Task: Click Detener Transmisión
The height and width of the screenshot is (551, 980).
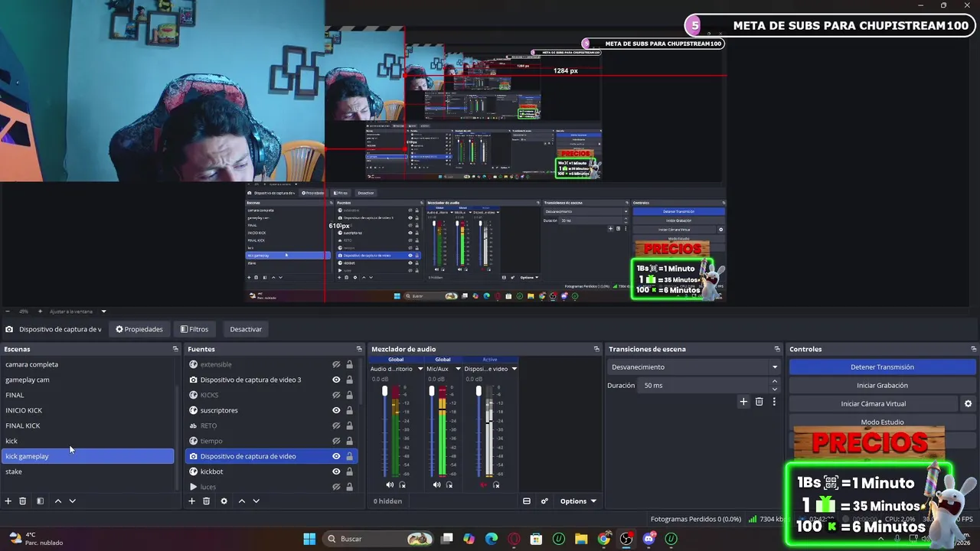Action: tap(882, 367)
